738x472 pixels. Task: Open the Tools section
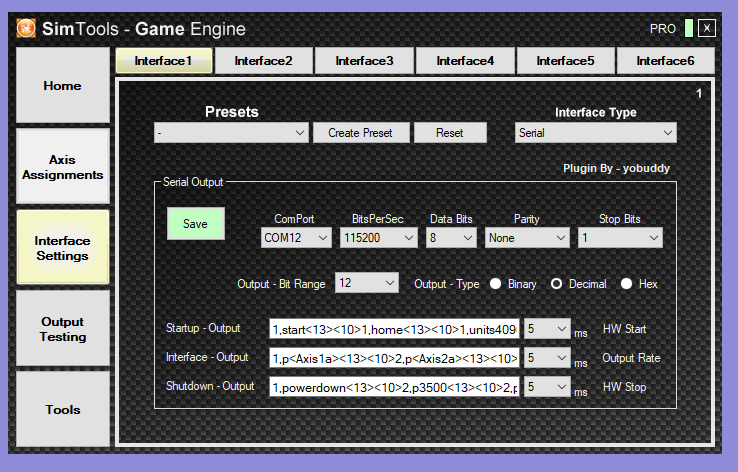point(63,409)
